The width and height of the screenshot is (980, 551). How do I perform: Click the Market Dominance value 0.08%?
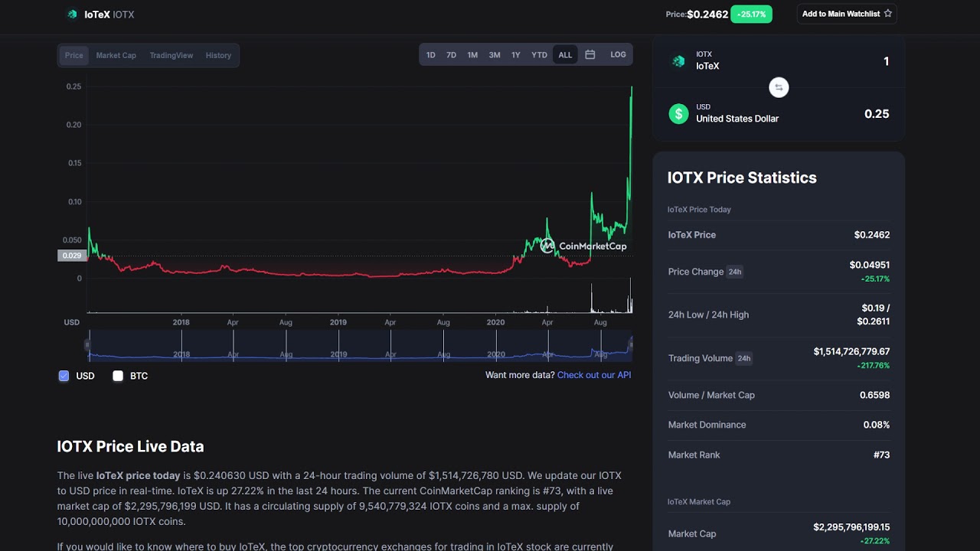pos(877,425)
